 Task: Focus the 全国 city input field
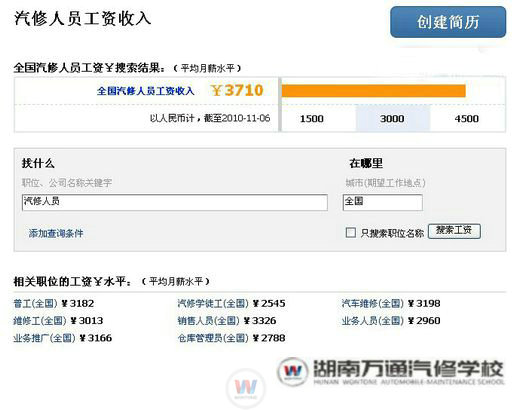point(383,202)
